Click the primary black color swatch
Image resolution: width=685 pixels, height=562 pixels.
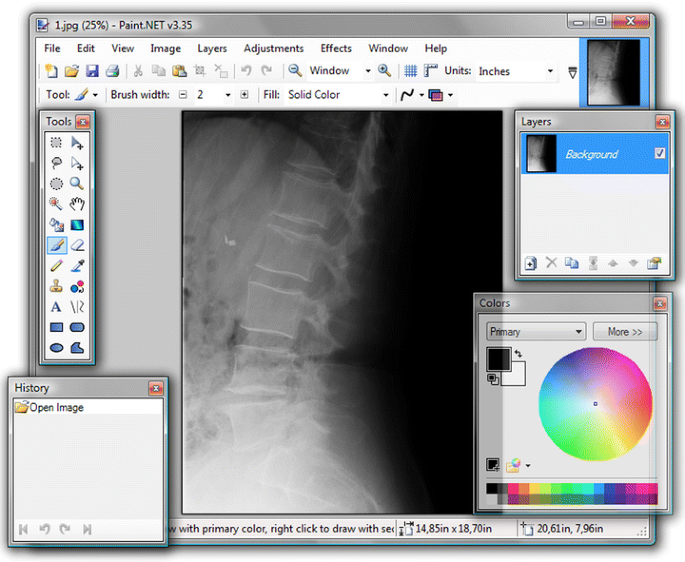pyautogui.click(x=498, y=358)
